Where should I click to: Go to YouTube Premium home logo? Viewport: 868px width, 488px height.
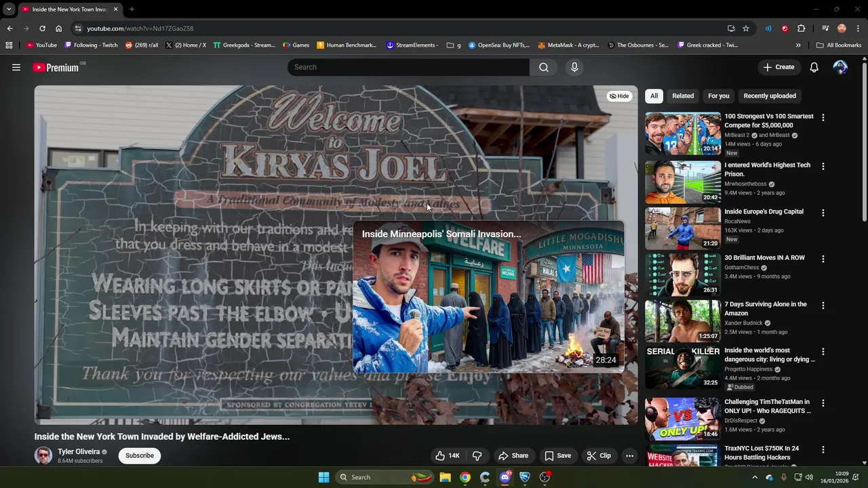[x=56, y=67]
